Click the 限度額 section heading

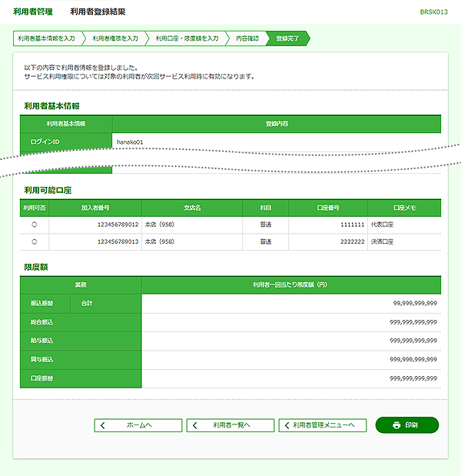click(36, 267)
